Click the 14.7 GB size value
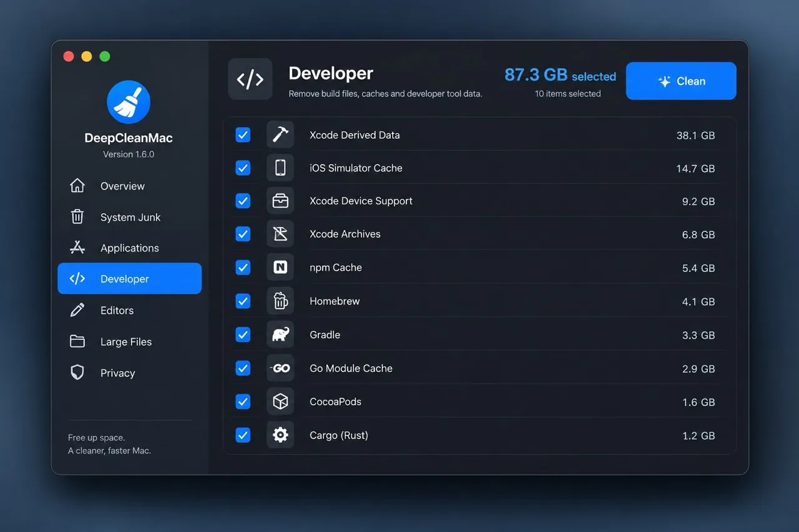The height and width of the screenshot is (532, 799). (x=695, y=168)
